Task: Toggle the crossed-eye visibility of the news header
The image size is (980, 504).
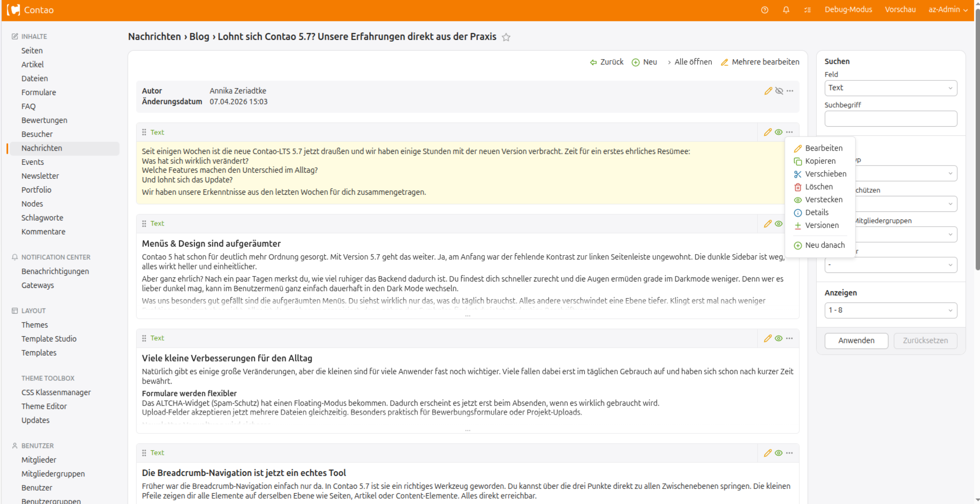Action: (x=779, y=91)
